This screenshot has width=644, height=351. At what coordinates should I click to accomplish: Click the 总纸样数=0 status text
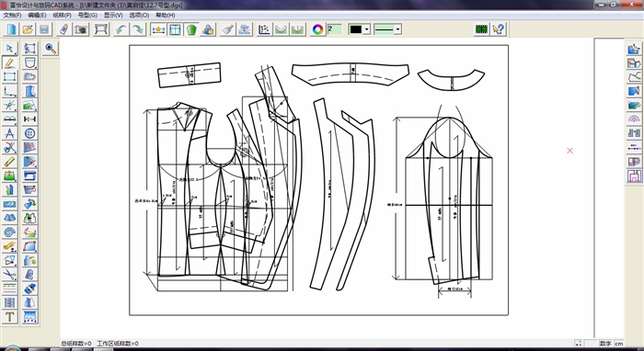(x=76, y=344)
